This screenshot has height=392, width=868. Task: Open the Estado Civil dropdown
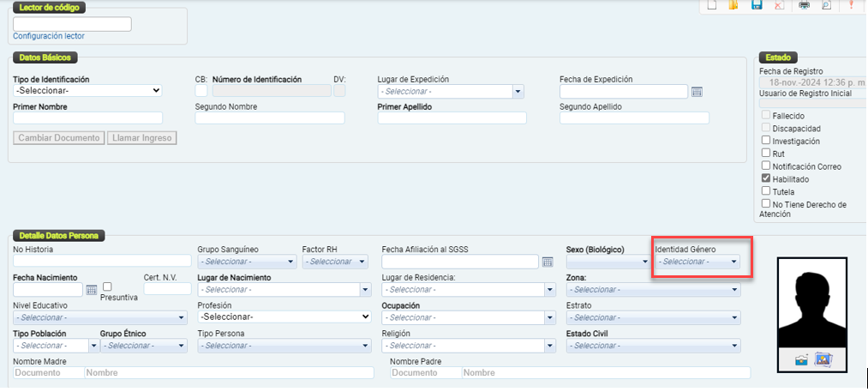coord(653,346)
